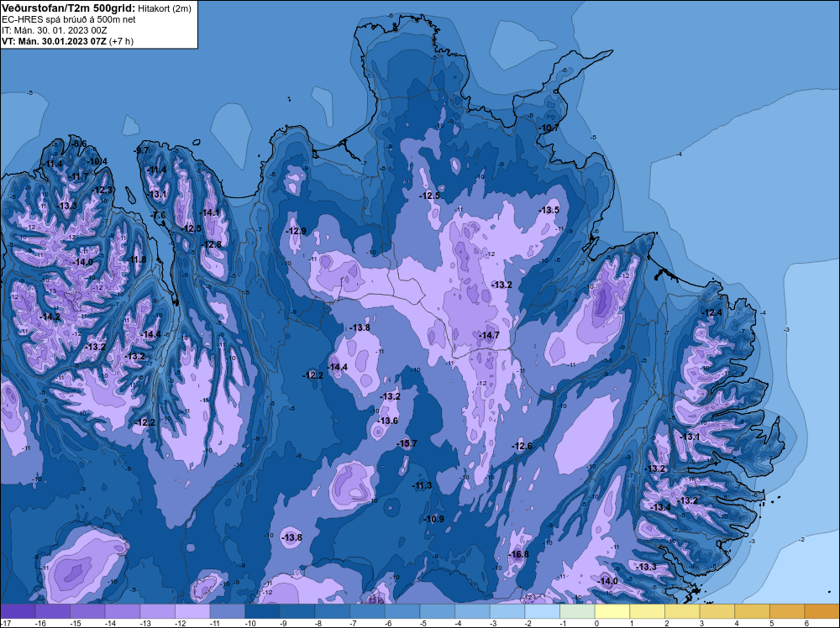Click the -11.3 temperature value
This screenshot has width=840, height=628.
[423, 485]
